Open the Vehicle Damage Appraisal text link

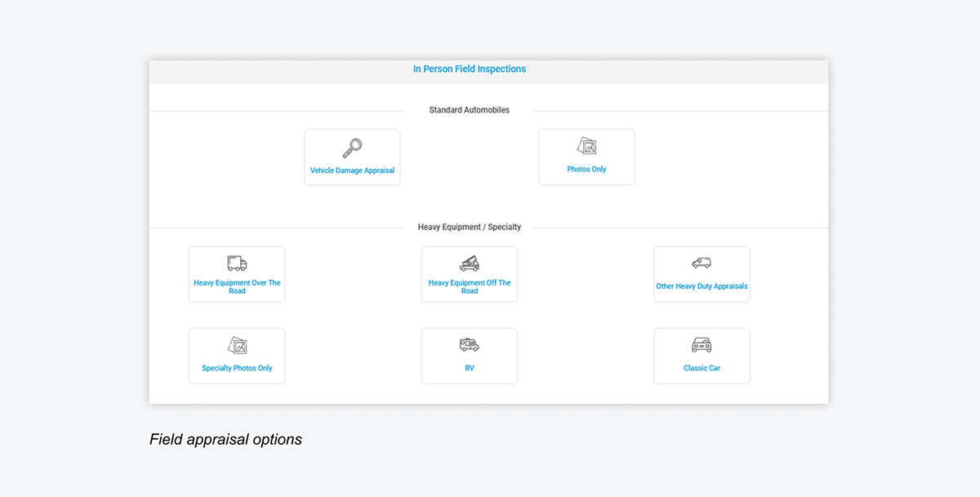coord(352,171)
